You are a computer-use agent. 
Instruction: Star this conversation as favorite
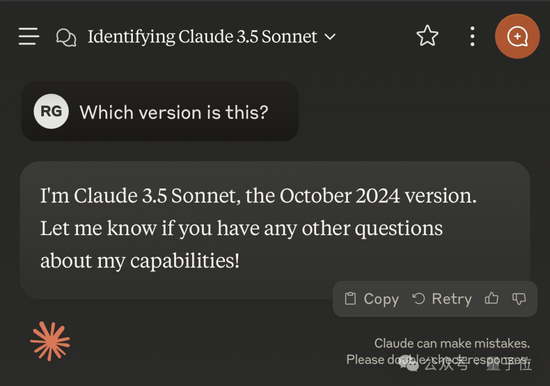click(x=427, y=35)
